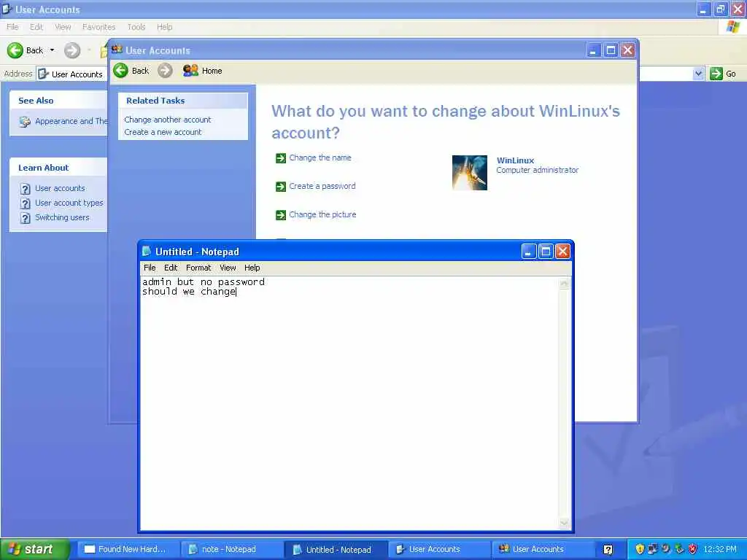Image resolution: width=747 pixels, height=560 pixels.
Task: Click the red shield tray icon
Action: click(693, 549)
